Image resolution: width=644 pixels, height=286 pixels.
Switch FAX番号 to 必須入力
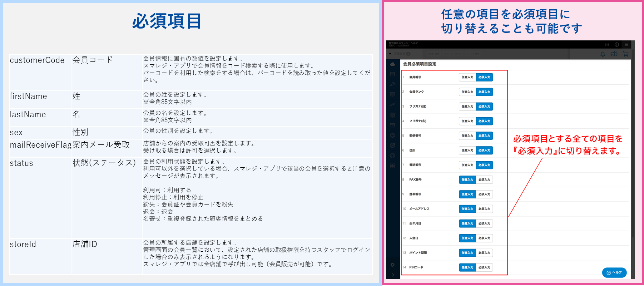tap(484, 180)
